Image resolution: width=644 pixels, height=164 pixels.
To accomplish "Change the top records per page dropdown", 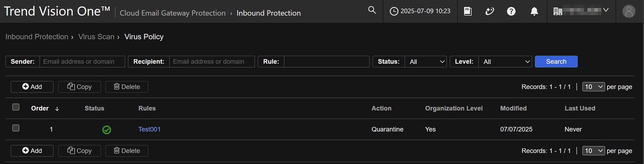I will (593, 87).
